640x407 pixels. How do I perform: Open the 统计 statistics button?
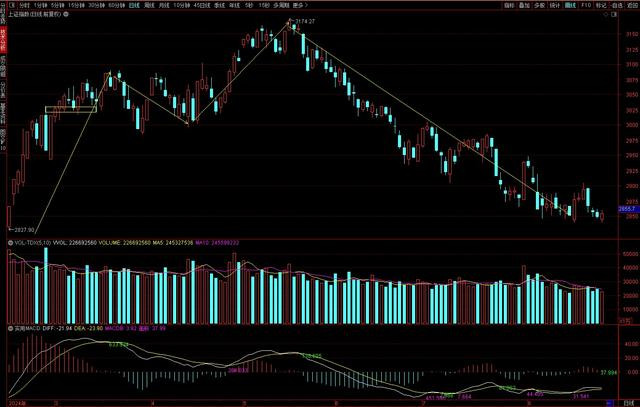[x=555, y=5]
